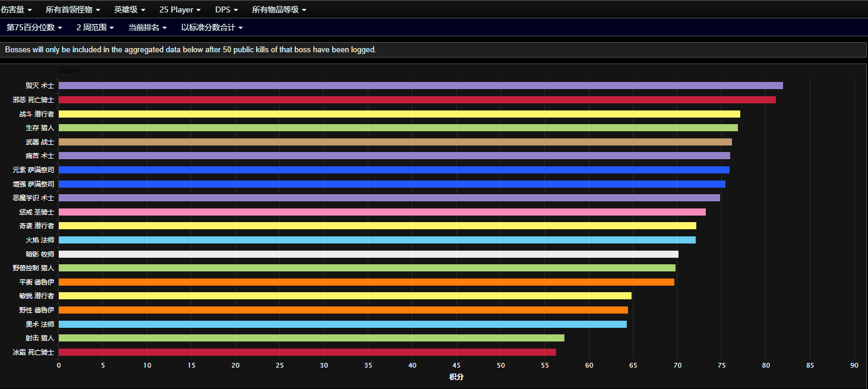Viewport: 868px width, 389px height.
Task: Click the yellow 战斗 潜行者 bar
Action: [x=399, y=114]
